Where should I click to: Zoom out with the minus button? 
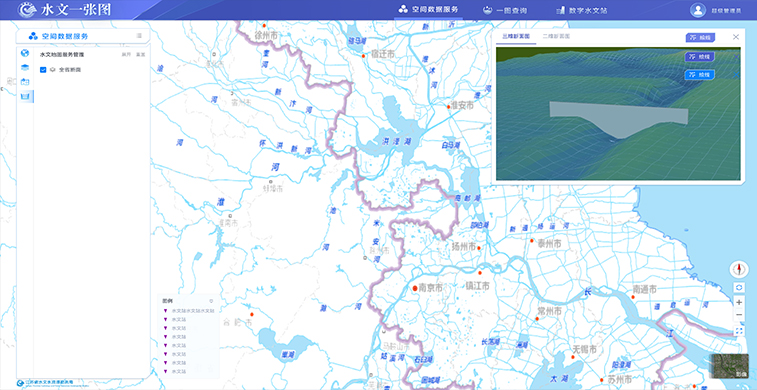coord(739,315)
